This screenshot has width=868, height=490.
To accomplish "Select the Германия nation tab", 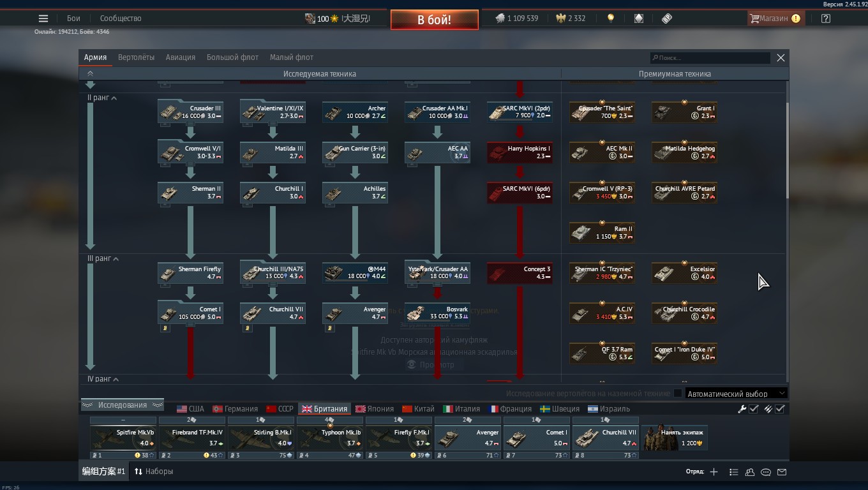I will (235, 409).
